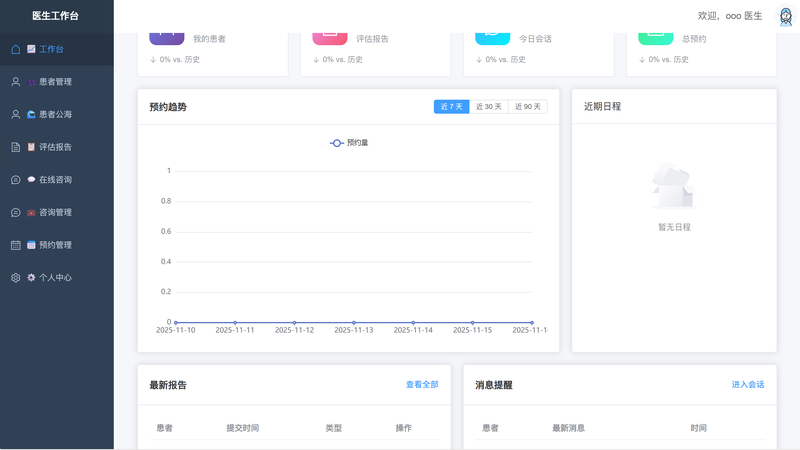Click 进入会话 link in 消息提醒
The height and width of the screenshot is (450, 800).
tap(748, 385)
